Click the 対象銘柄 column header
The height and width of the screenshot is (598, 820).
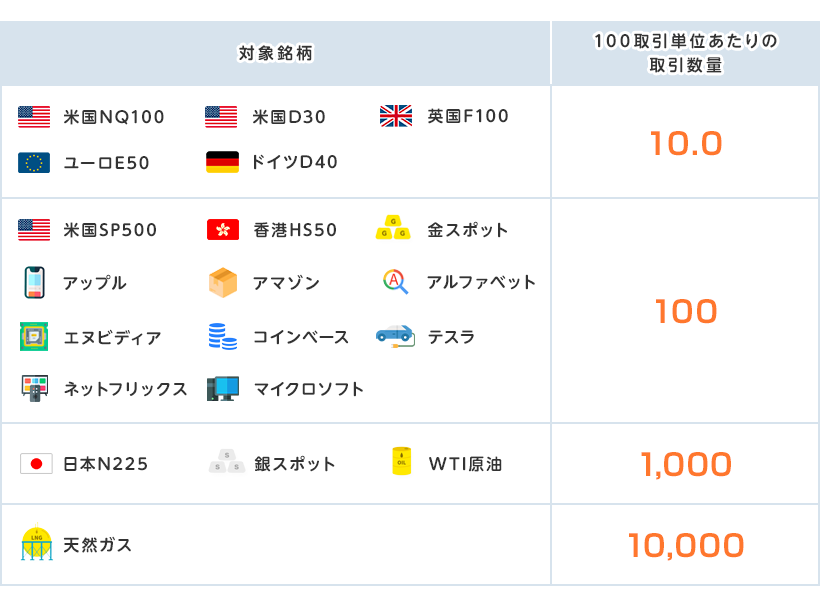pyautogui.click(x=276, y=53)
